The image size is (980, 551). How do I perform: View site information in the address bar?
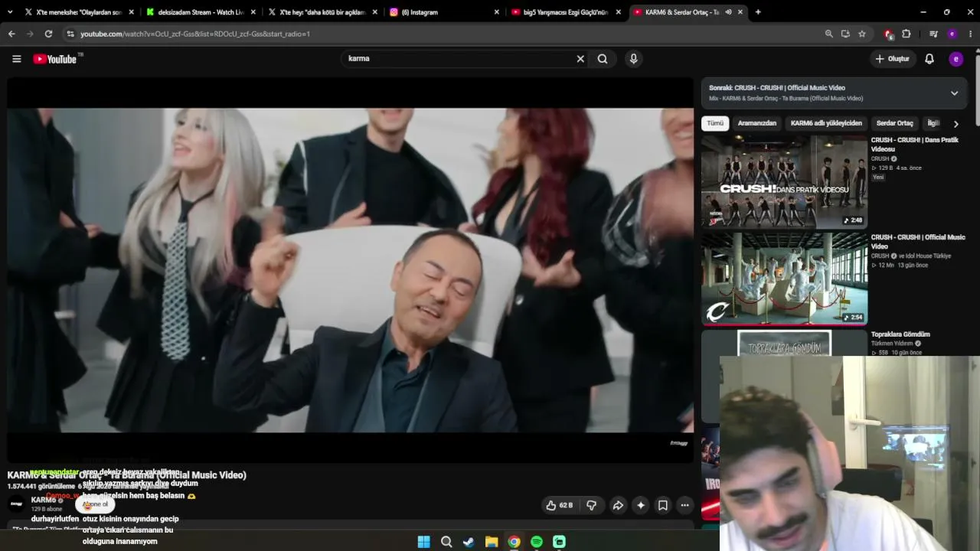(x=70, y=34)
